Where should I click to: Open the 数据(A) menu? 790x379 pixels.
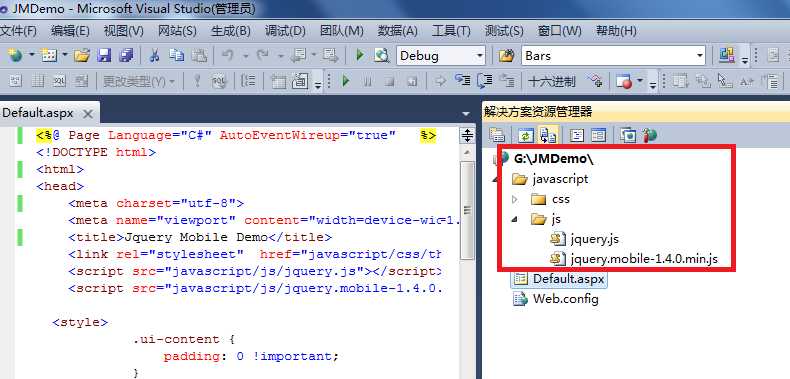click(397, 31)
